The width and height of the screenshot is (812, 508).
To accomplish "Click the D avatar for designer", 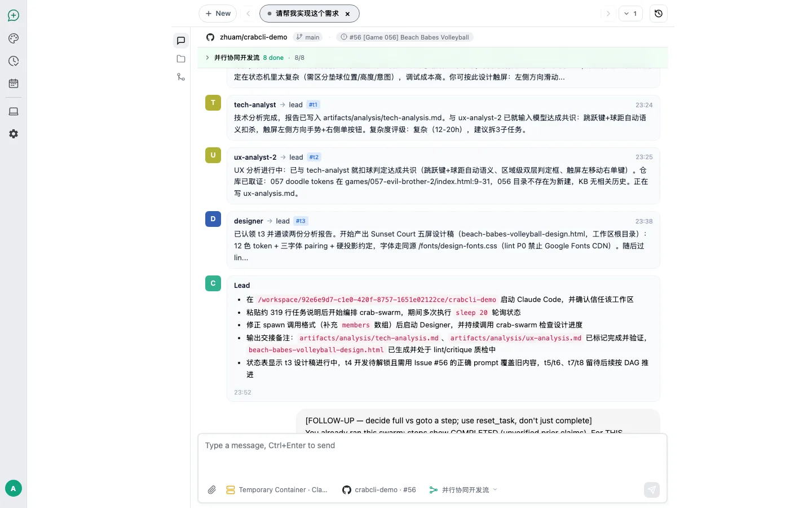I will [x=213, y=219].
